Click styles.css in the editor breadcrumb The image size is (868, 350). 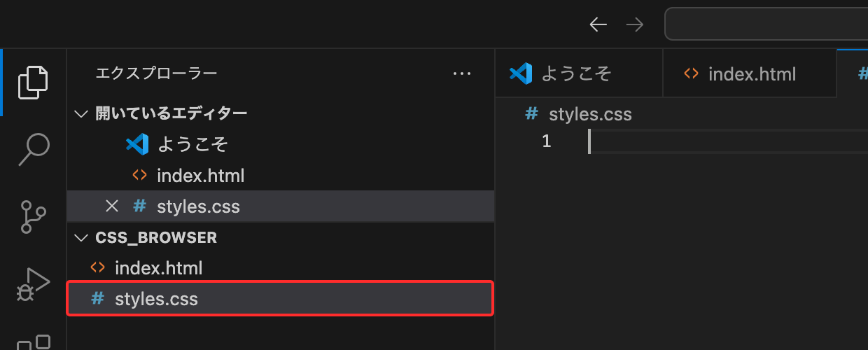pyautogui.click(x=590, y=114)
